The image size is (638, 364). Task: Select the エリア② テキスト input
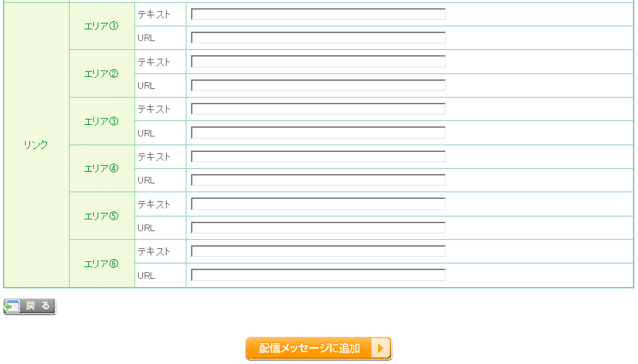point(318,62)
